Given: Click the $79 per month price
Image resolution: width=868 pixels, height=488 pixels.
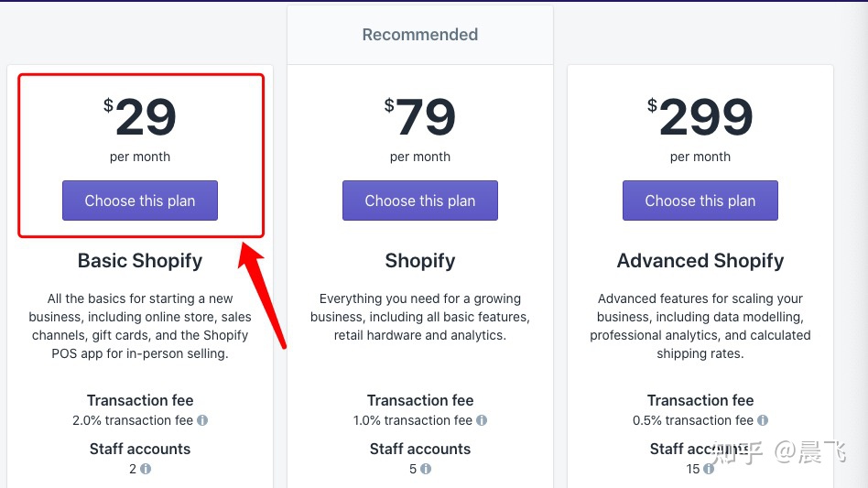Looking at the screenshot, I should click(420, 119).
